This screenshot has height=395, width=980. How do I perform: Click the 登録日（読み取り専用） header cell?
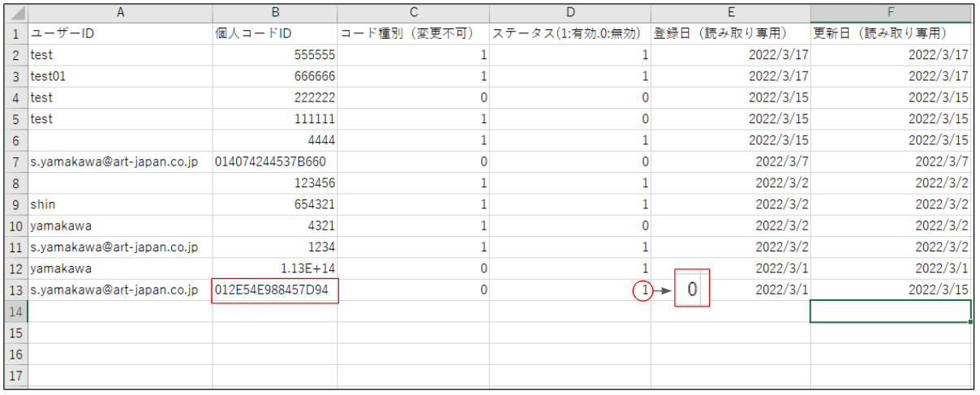pyautogui.click(x=730, y=34)
